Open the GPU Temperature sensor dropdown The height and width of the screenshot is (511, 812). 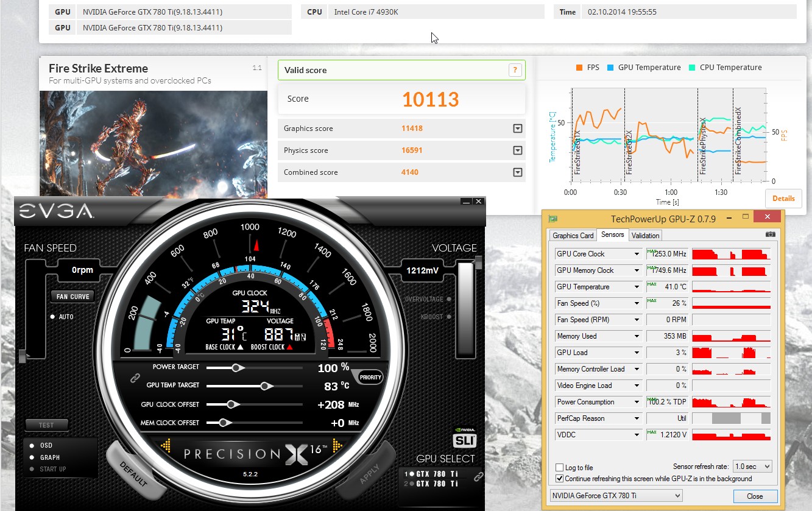[637, 287]
